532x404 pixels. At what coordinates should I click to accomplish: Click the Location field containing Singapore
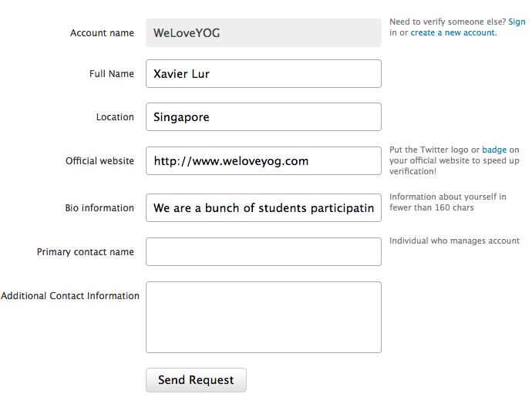(263, 117)
